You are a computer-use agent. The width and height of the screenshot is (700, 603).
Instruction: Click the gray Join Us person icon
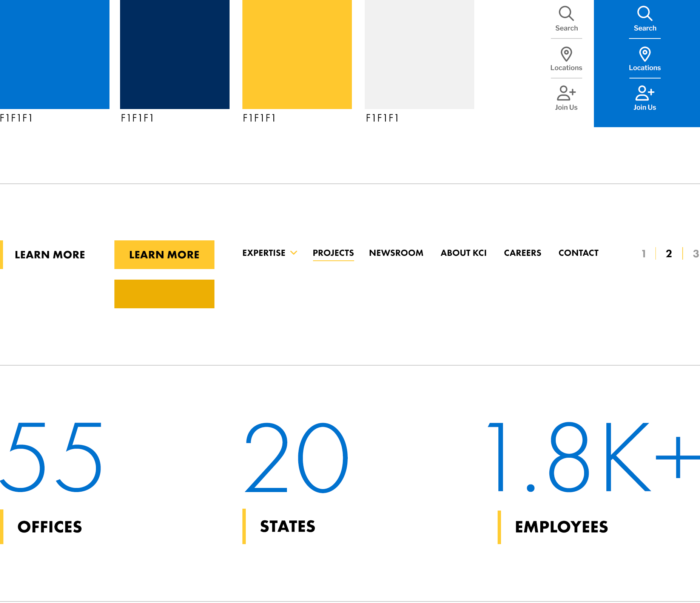coord(566,93)
